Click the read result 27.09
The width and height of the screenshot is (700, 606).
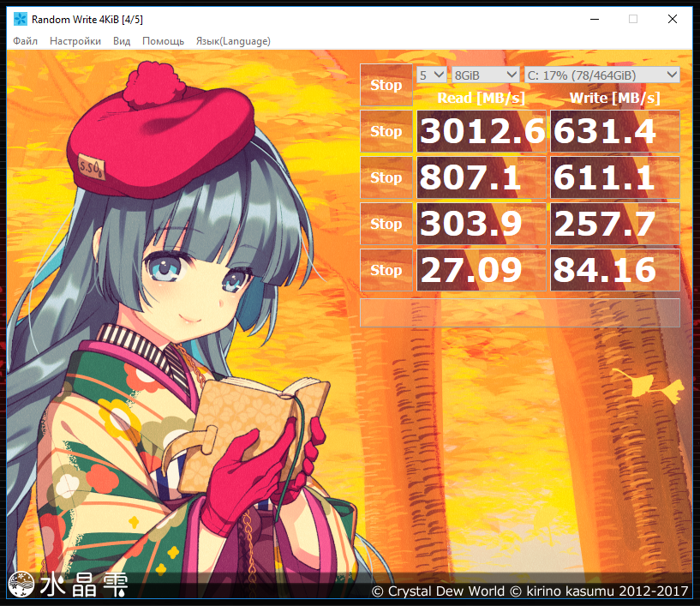482,270
